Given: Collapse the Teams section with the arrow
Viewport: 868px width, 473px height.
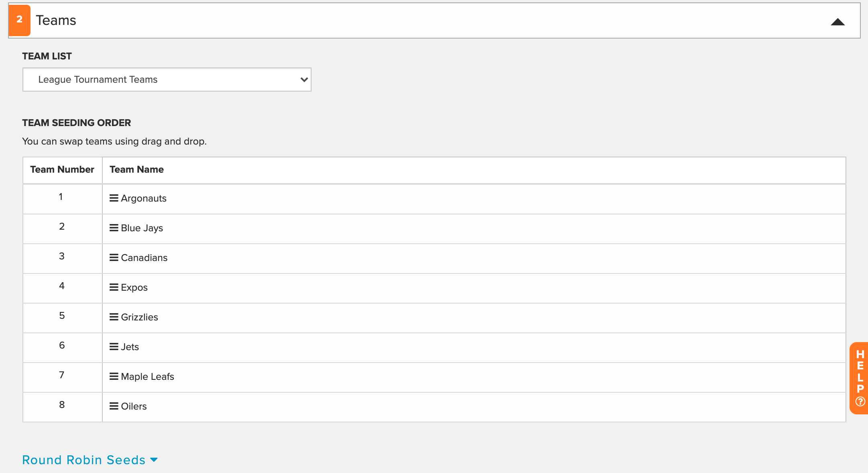Looking at the screenshot, I should [837, 22].
